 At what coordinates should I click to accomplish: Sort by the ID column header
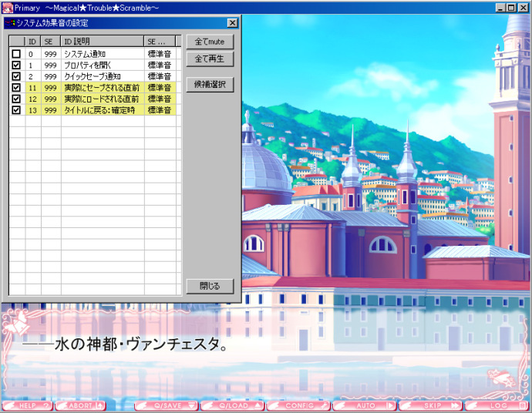(x=33, y=42)
